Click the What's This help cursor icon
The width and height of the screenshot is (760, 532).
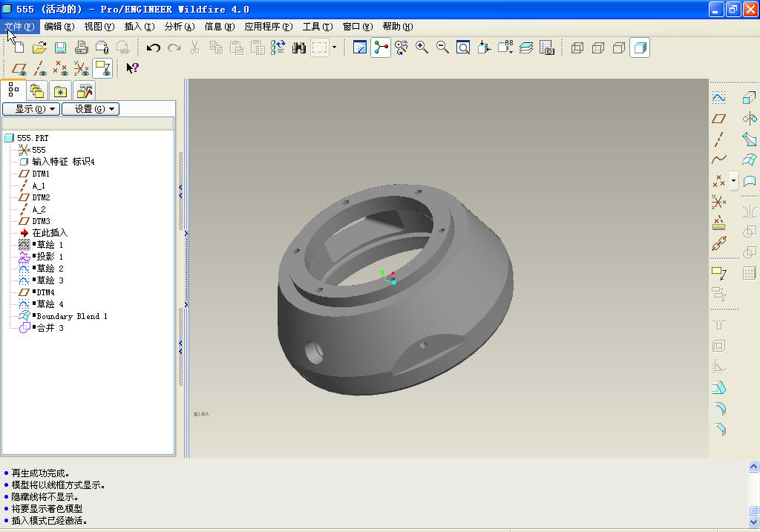132,68
